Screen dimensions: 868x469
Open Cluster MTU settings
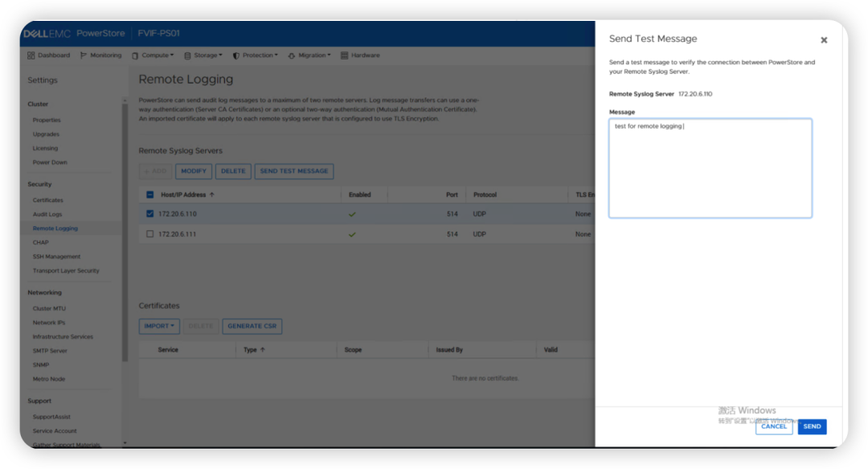49,308
